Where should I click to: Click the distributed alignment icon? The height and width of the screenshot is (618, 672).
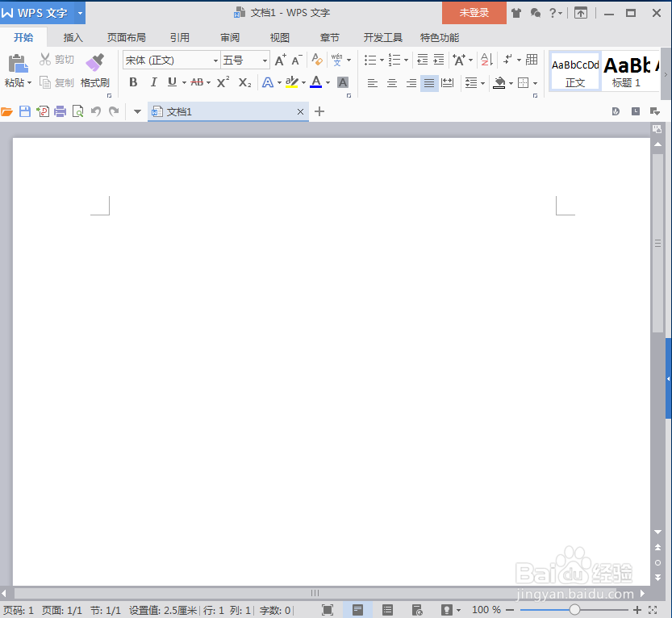[x=448, y=82]
